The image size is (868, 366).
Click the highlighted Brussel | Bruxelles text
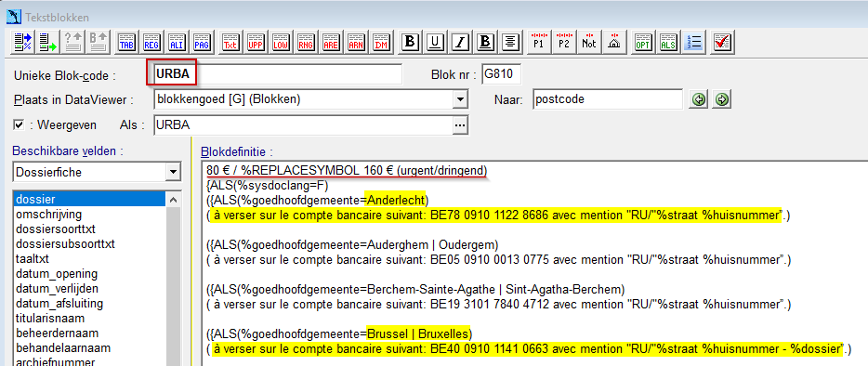tap(417, 333)
